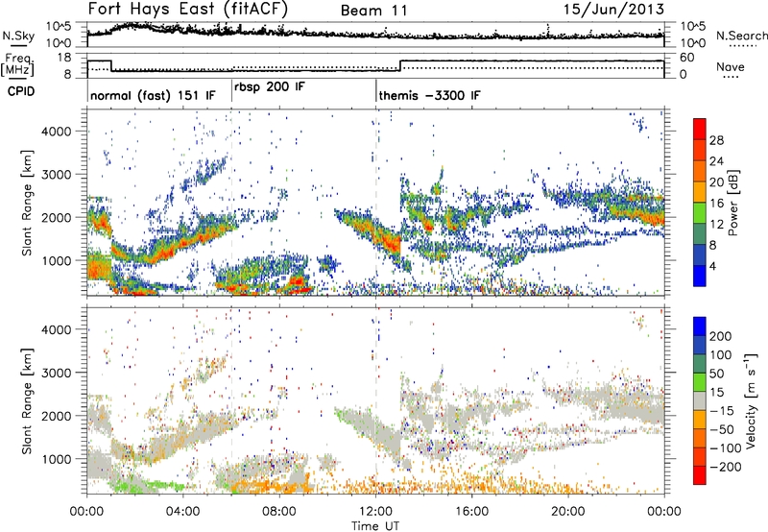The width and height of the screenshot is (768, 532).
Task: Click the '3000' tick on velocity panel axis
Action: pos(56,373)
